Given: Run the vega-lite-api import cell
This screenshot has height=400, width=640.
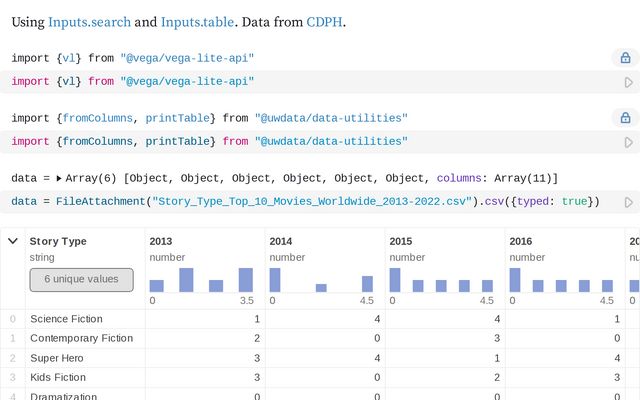Looking at the screenshot, I should click(629, 82).
